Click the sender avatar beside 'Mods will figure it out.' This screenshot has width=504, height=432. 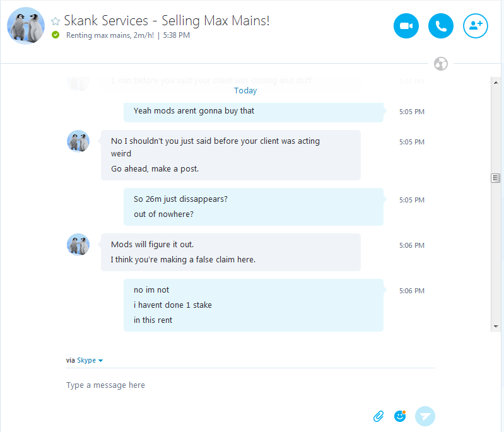(78, 244)
